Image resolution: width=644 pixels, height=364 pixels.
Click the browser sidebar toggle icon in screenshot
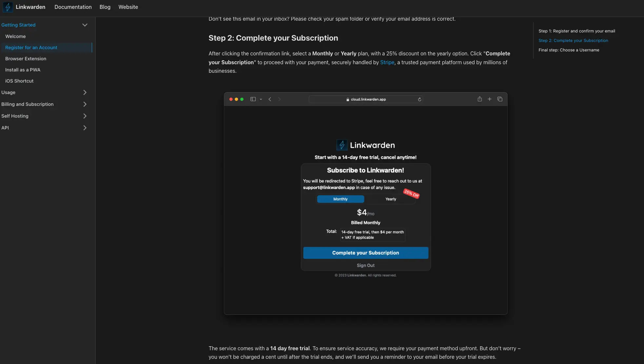pyautogui.click(x=253, y=99)
